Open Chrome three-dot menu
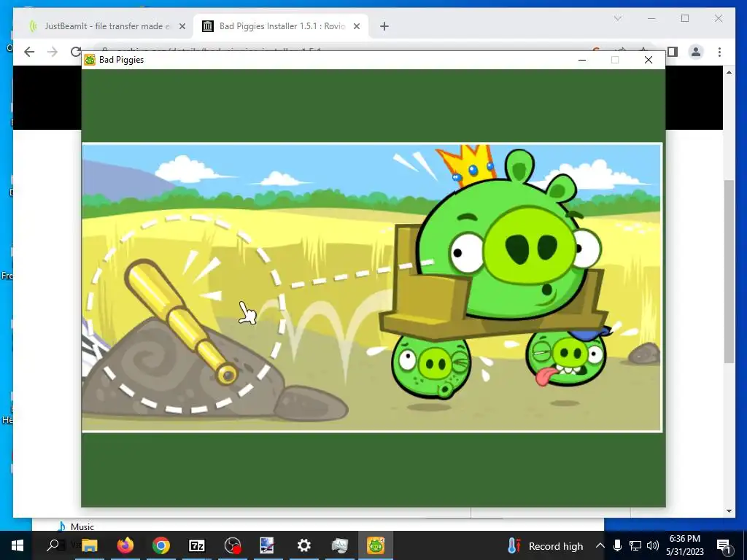The height and width of the screenshot is (560, 747). [x=719, y=52]
